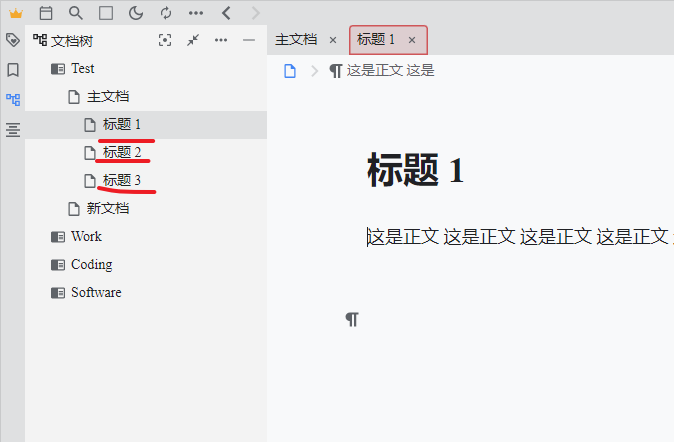Click the 文档树 panel header icon
Viewport: 674px width, 442px height.
point(40,40)
